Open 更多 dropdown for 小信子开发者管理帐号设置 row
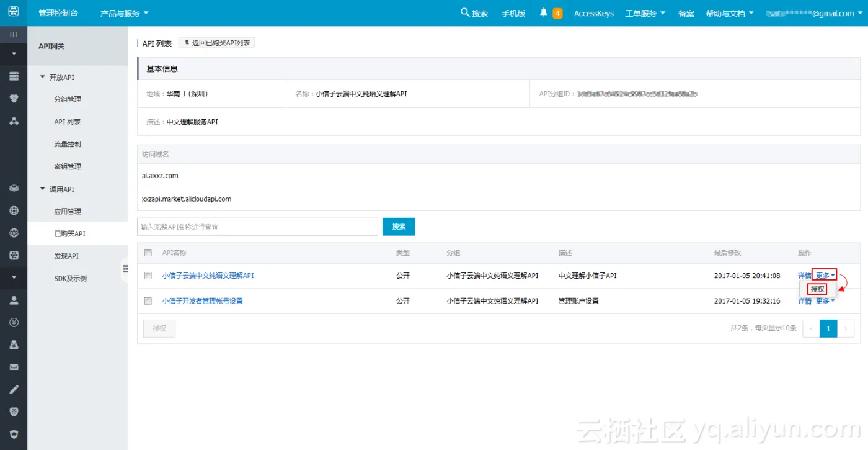868x450 pixels. (825, 300)
